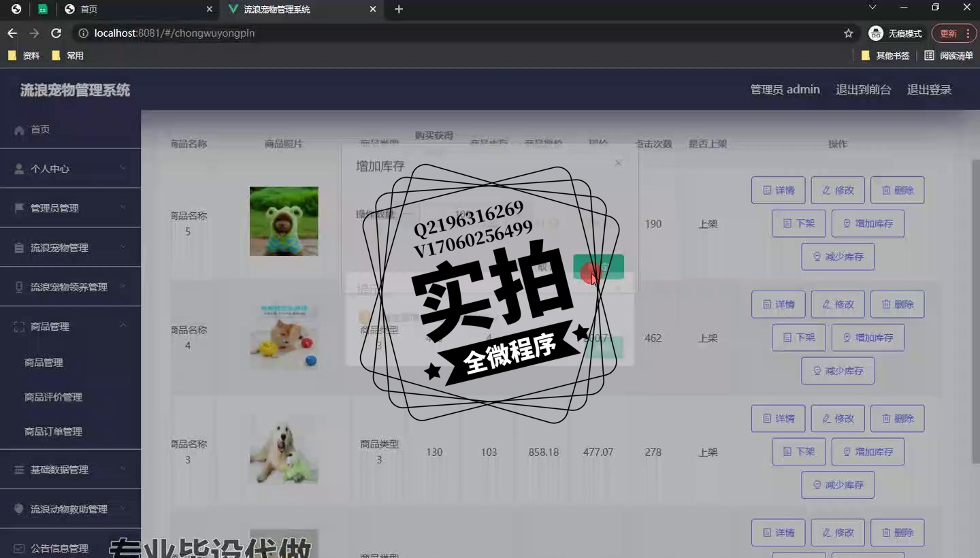Click 修改 for 商品名称 3
980x558 pixels.
tap(838, 419)
